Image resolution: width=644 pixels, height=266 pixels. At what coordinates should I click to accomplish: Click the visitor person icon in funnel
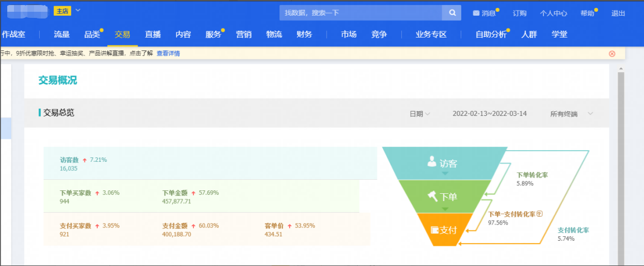pos(432,162)
